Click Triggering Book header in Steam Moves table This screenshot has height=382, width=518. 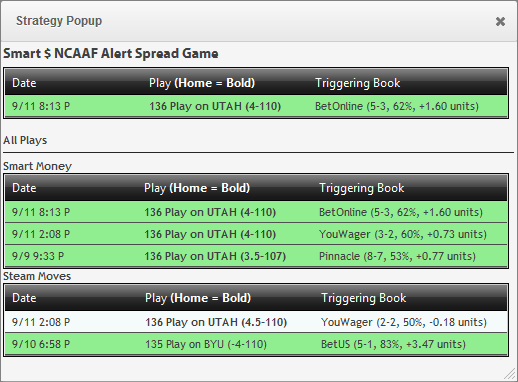click(364, 298)
